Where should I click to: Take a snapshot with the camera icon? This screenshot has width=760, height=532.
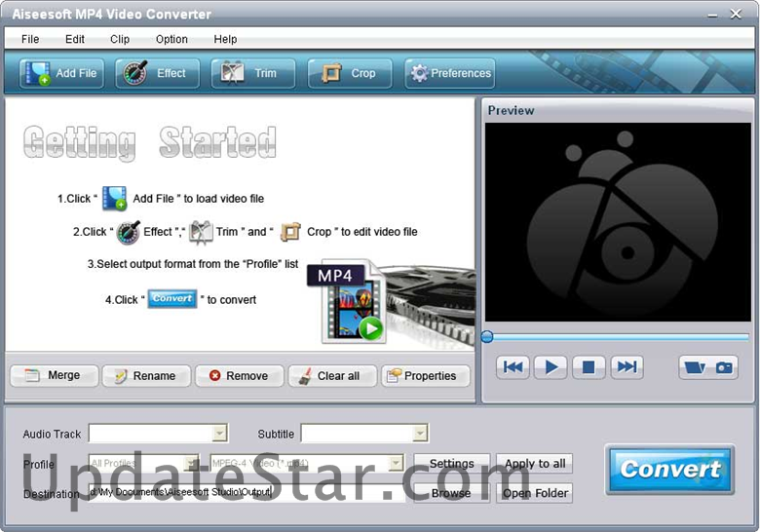(724, 367)
